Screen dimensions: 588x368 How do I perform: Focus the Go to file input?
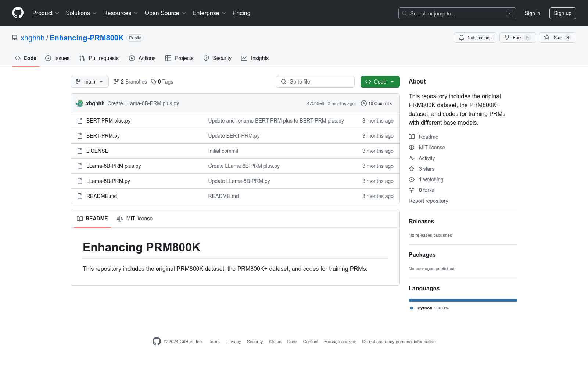point(315,82)
